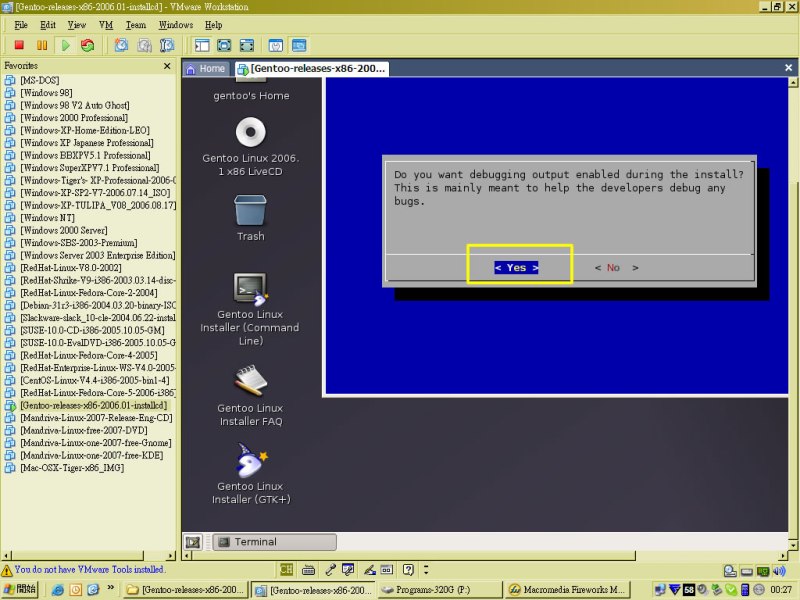800x600 pixels.
Task: Select [RedHat-Linux-V8.0-2002] favorite
Action: [x=70, y=268]
